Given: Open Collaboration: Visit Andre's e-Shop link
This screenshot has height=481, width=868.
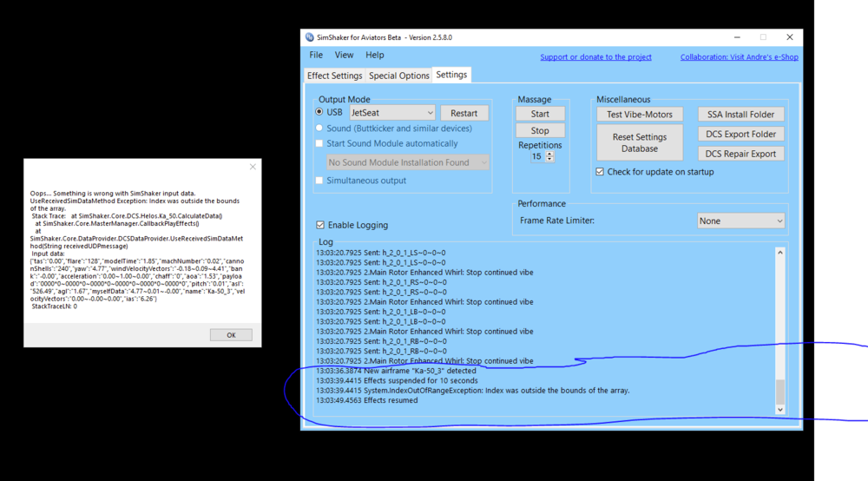Looking at the screenshot, I should click(x=739, y=57).
